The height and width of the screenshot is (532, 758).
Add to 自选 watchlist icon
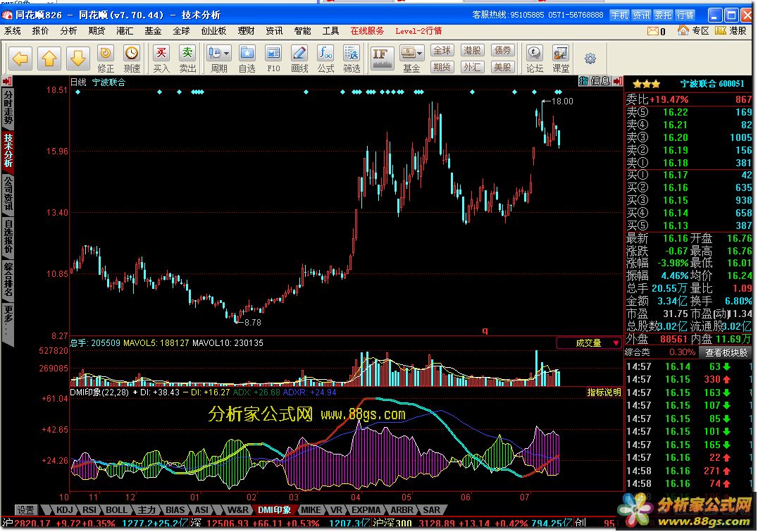[x=247, y=59]
